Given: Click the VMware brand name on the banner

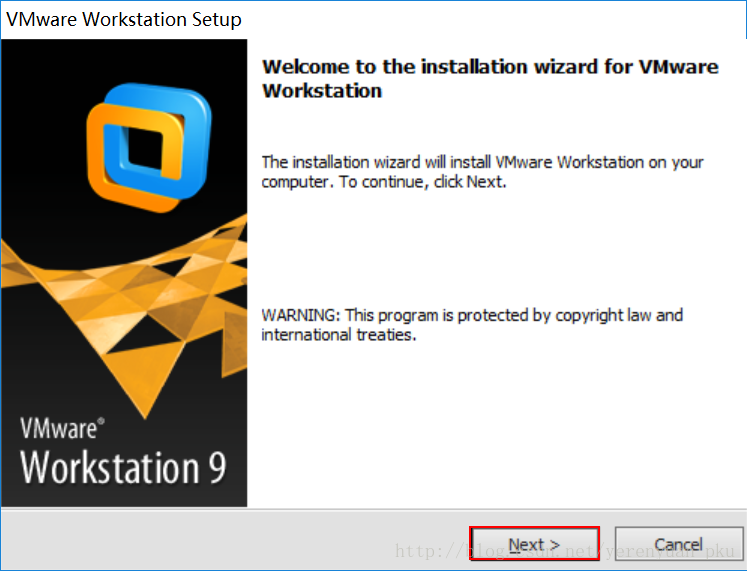Looking at the screenshot, I should point(57,430).
